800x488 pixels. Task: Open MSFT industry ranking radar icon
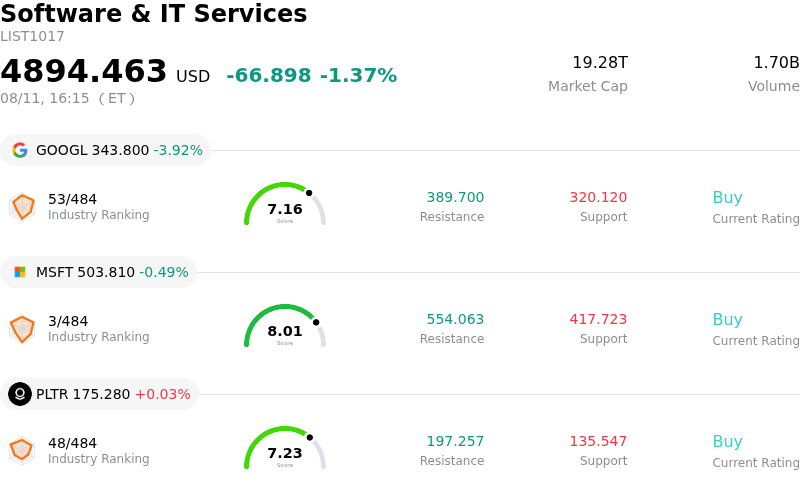pos(22,329)
